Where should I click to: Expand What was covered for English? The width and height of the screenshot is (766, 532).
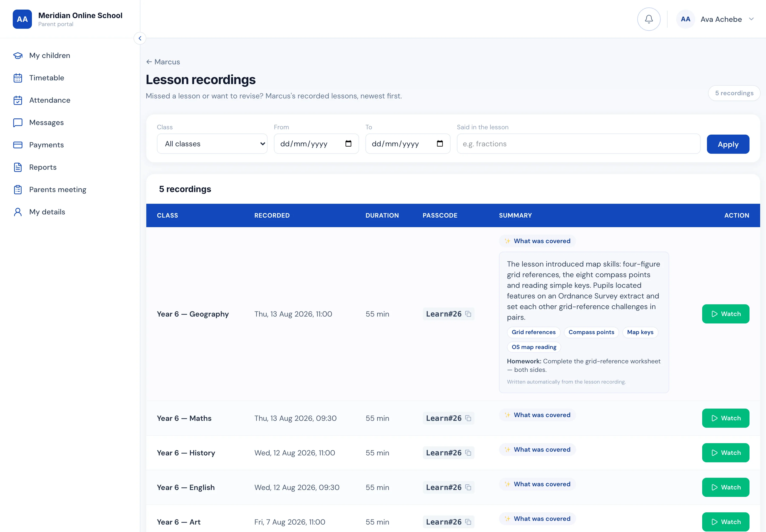tap(537, 484)
